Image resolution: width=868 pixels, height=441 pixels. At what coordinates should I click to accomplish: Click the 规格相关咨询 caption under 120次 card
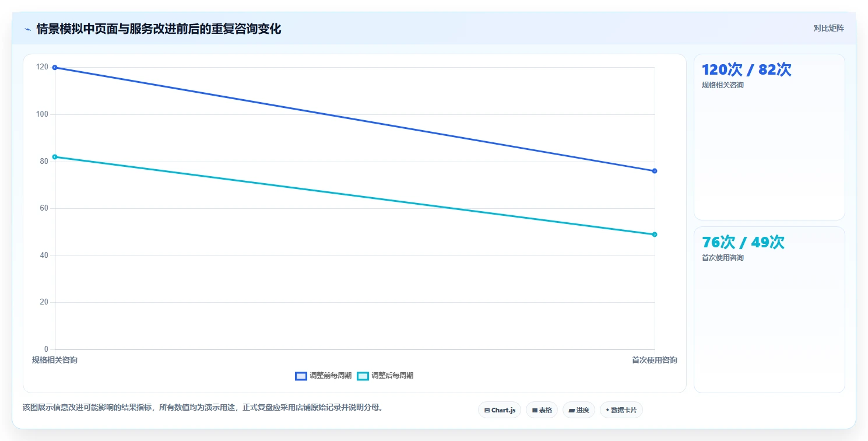pos(723,85)
